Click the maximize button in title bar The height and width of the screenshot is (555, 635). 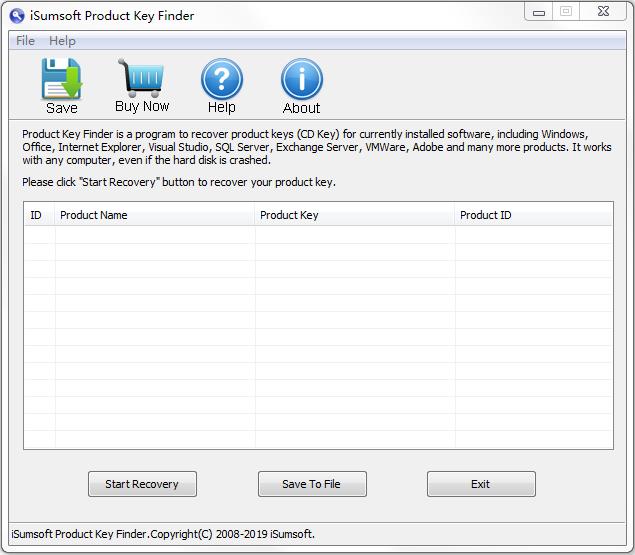tap(566, 12)
